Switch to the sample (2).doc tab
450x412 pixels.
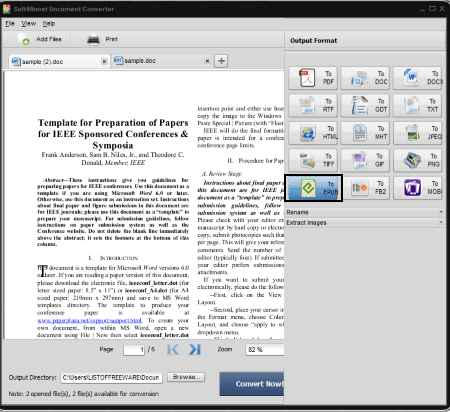(59, 61)
